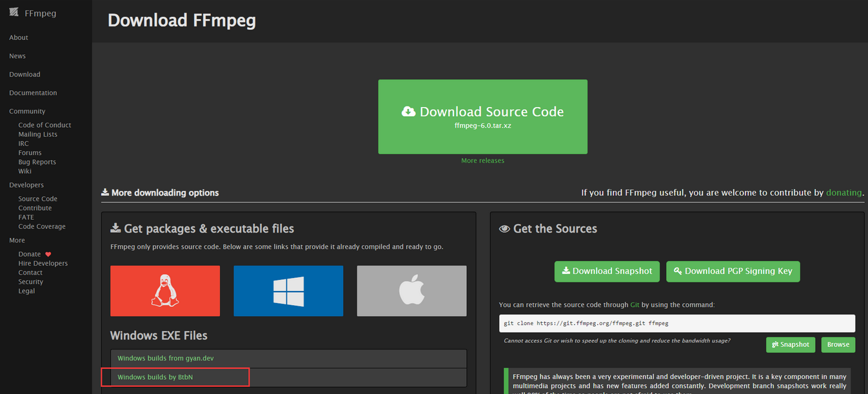Open the More releases link
Screen dimensions: 868x394
pyautogui.click(x=482, y=161)
